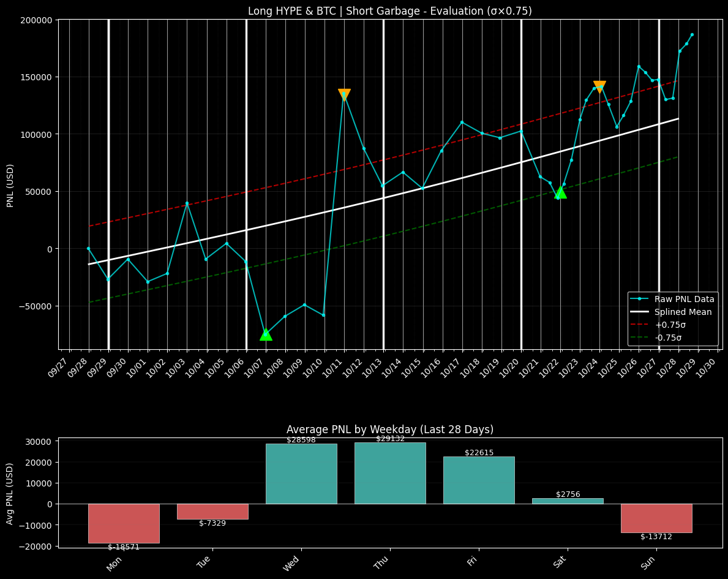Click the Friday teal bar
The width and height of the screenshot is (728, 579).
[479, 480]
